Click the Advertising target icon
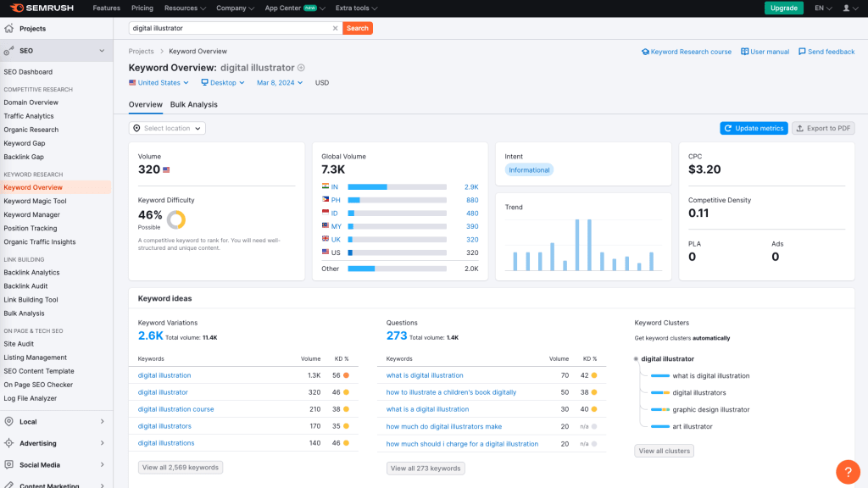 (8, 443)
